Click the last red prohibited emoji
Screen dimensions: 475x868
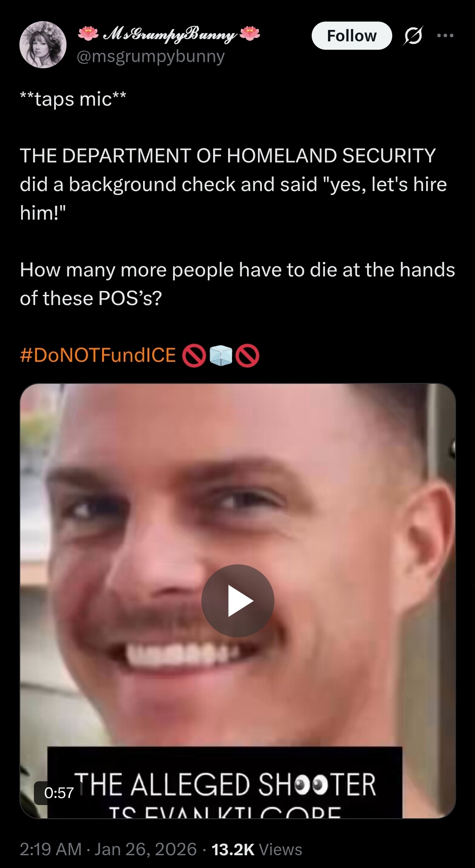point(247,356)
